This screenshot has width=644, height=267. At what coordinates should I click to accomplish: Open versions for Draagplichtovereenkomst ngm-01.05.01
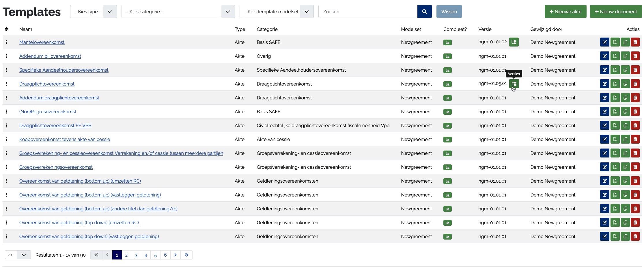[x=514, y=84]
